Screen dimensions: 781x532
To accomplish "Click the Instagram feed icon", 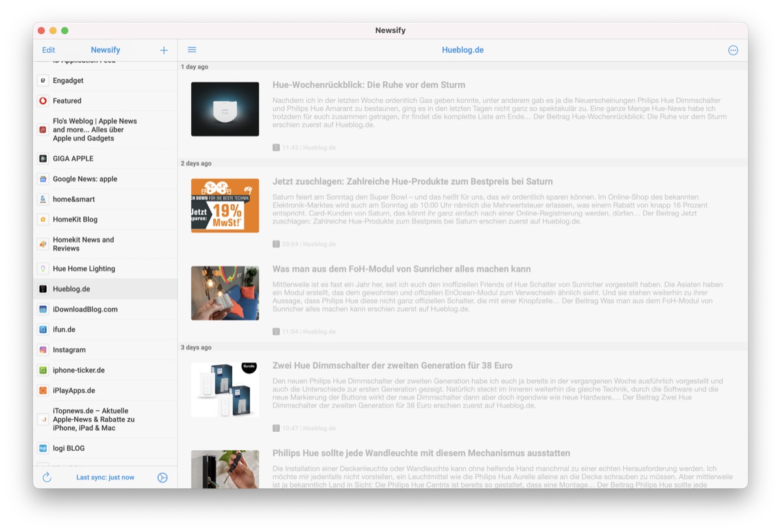I will click(x=43, y=350).
